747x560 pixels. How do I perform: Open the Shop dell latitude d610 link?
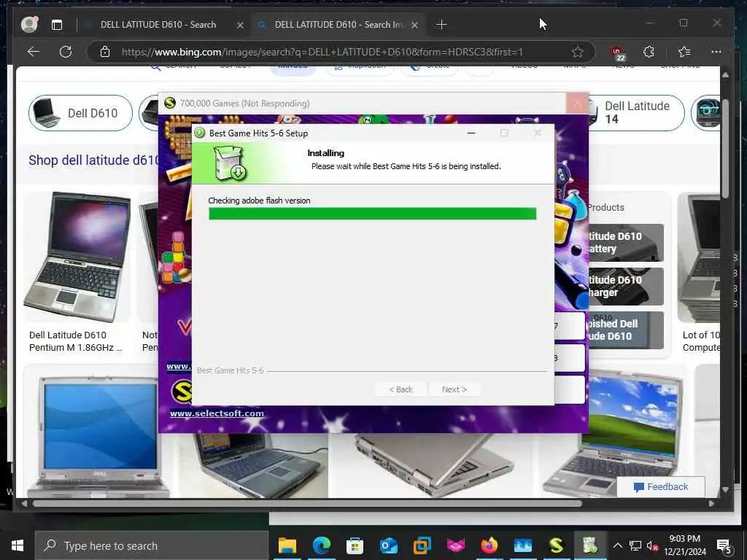coord(93,160)
